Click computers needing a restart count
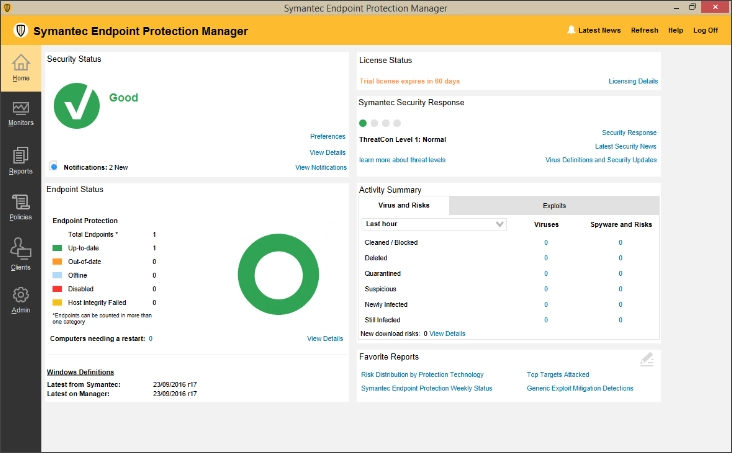The height and width of the screenshot is (453, 732). click(x=150, y=339)
